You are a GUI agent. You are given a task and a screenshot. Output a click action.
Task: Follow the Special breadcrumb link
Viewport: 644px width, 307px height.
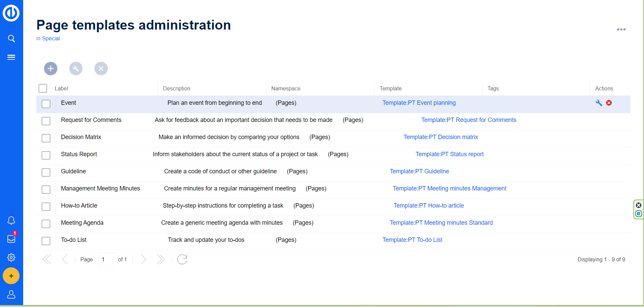coord(51,39)
